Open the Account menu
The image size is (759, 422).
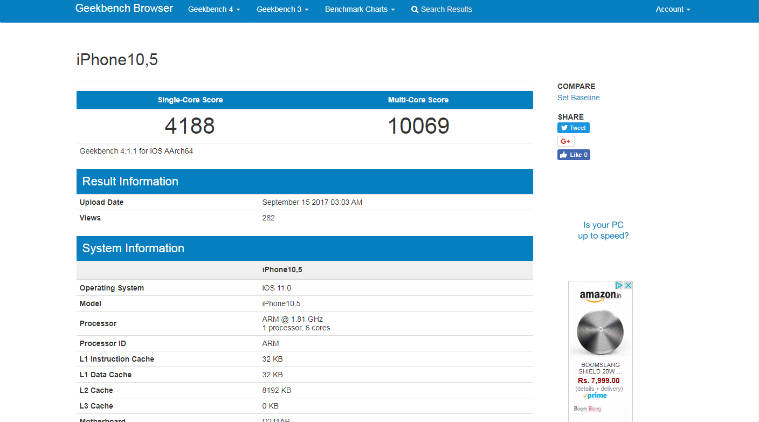pos(672,10)
